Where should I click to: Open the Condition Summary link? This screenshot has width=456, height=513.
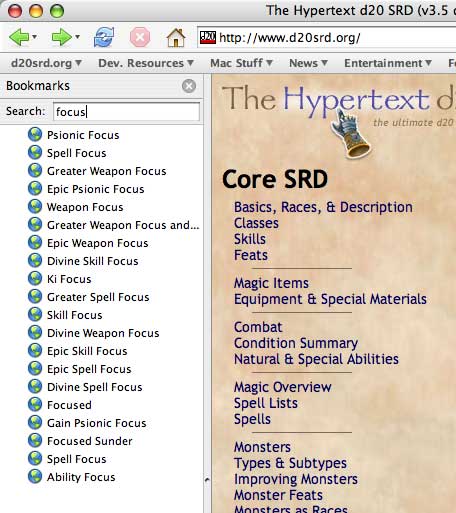(296, 343)
